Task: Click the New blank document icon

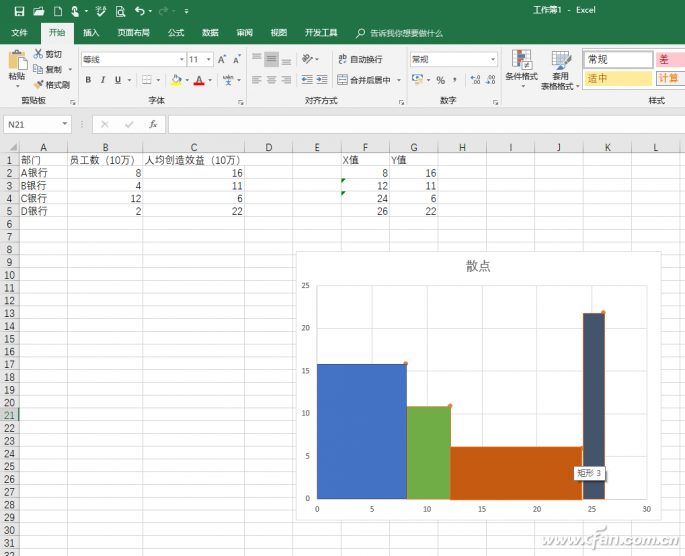Action: pos(58,11)
